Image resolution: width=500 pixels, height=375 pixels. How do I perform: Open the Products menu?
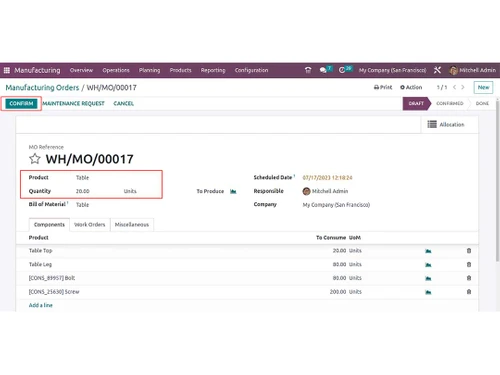point(180,70)
